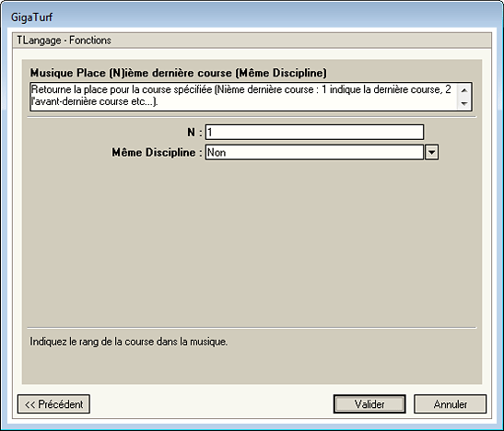Open the Même Discipline dropdown arrow
504x431 pixels.
pyautogui.click(x=431, y=152)
